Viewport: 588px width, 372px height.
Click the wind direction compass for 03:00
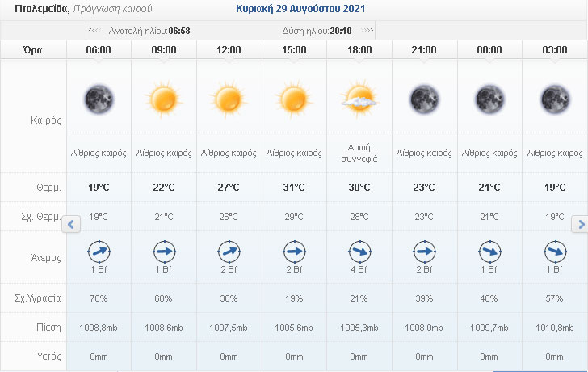(x=554, y=252)
